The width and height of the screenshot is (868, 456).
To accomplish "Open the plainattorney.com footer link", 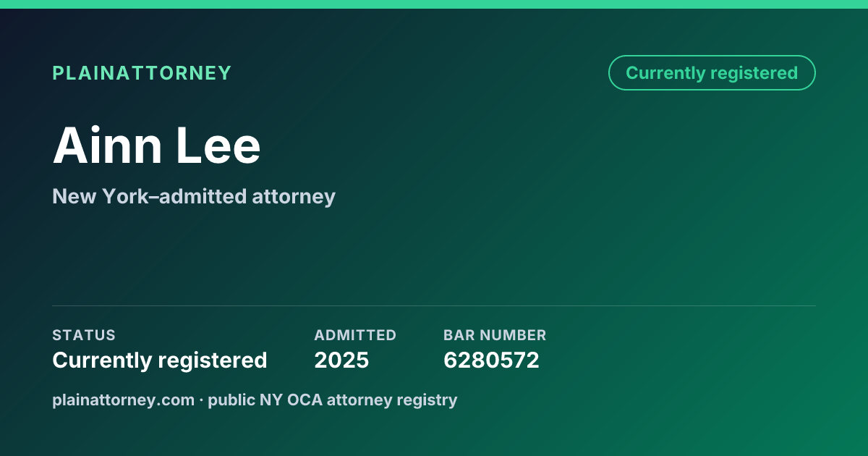I will 123,400.
